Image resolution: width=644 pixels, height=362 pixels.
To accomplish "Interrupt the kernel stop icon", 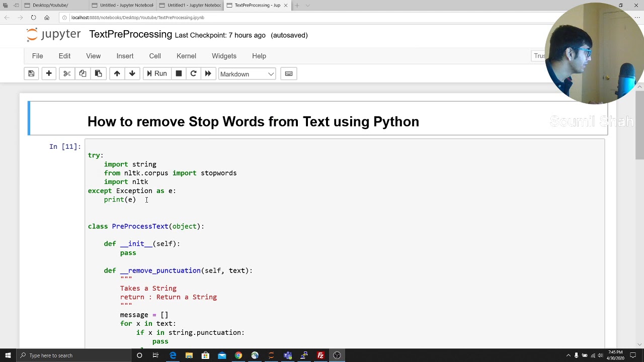I will point(179,74).
